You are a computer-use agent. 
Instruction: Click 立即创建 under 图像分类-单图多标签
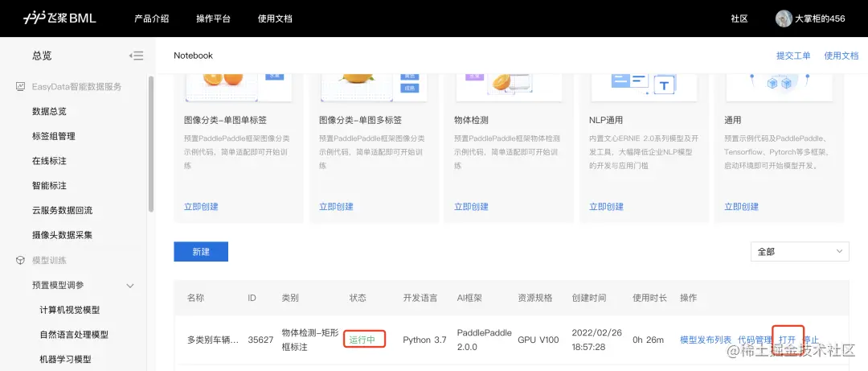(x=336, y=206)
